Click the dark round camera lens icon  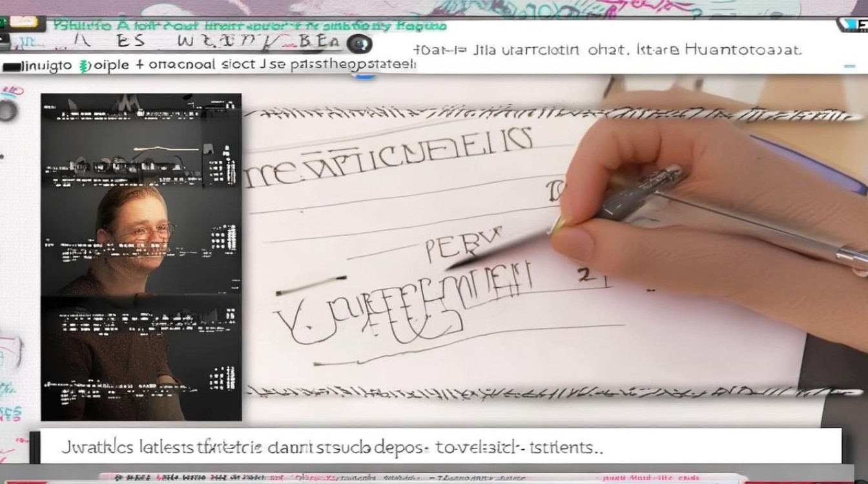(359, 43)
